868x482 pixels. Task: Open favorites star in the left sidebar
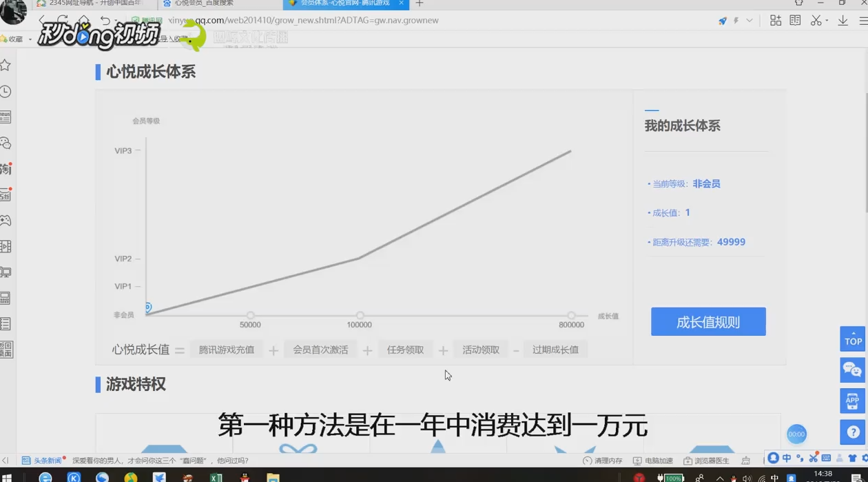pyautogui.click(x=7, y=65)
